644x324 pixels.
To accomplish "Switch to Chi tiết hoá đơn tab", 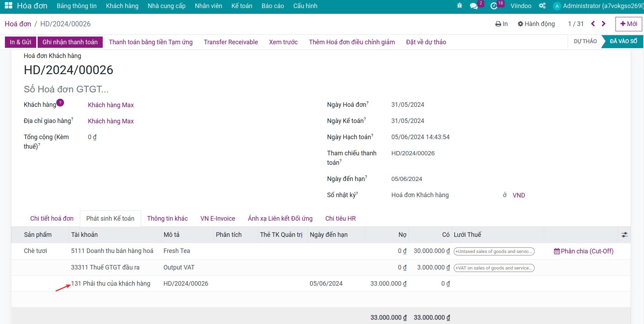I will pyautogui.click(x=52, y=219).
